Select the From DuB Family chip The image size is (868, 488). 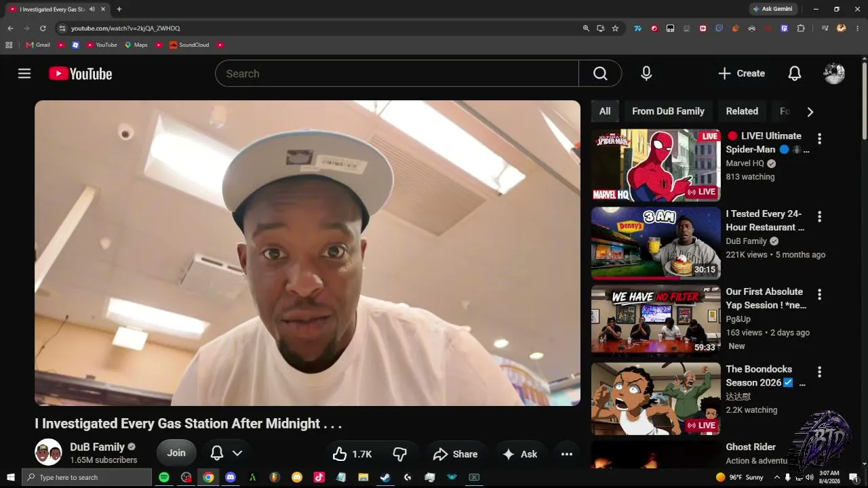click(x=668, y=111)
